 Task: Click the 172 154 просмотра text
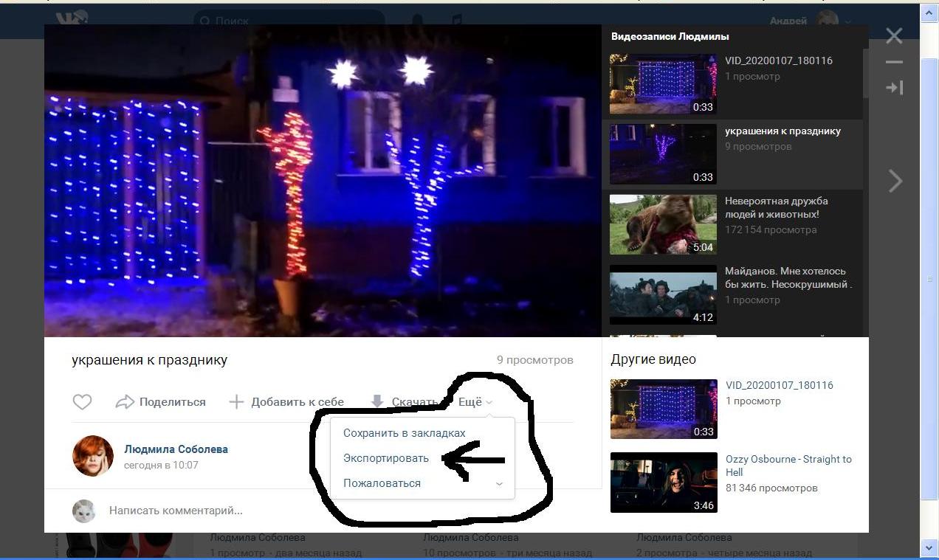771,229
